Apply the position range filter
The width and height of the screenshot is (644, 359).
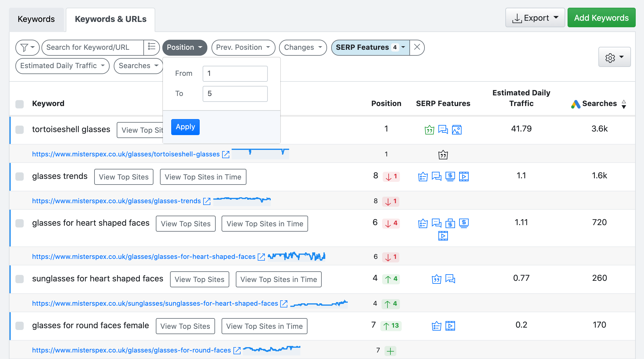185,127
